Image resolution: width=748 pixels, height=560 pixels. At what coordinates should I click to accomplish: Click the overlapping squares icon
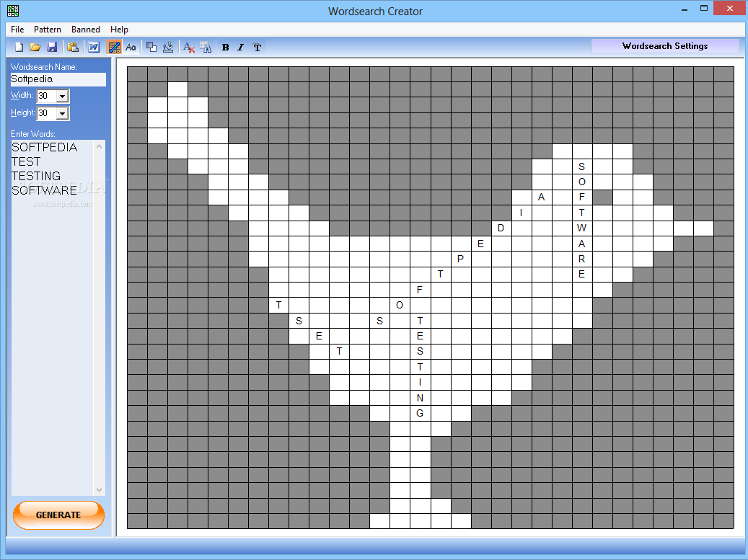(151, 47)
